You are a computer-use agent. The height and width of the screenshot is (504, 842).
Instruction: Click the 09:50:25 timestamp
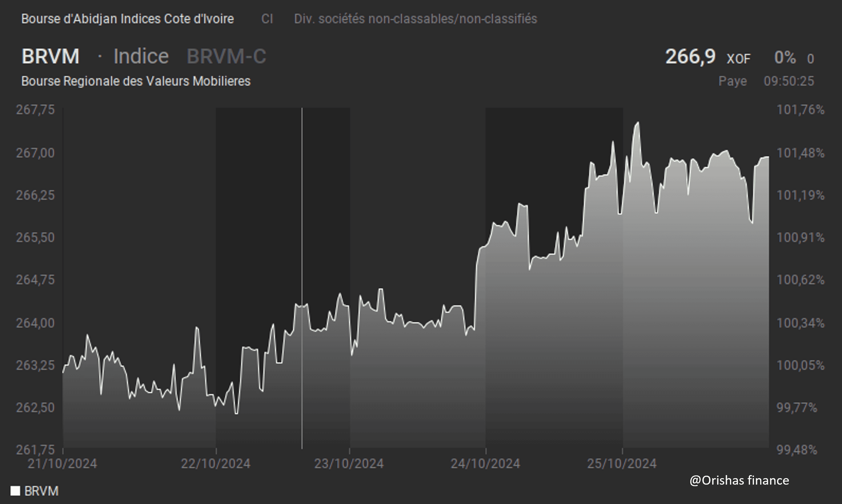789,81
